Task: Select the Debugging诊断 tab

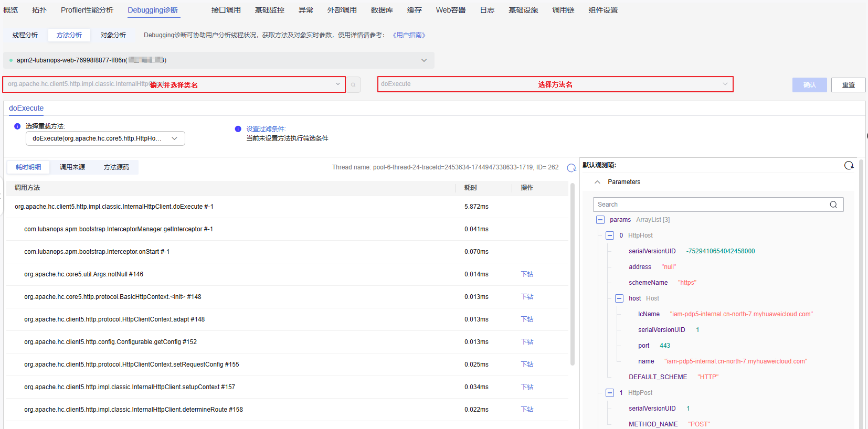Action: 153,10
